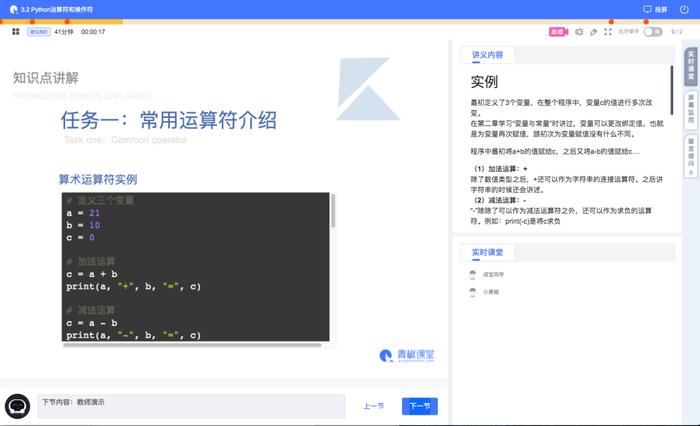Click code line c = a - b

point(92,323)
